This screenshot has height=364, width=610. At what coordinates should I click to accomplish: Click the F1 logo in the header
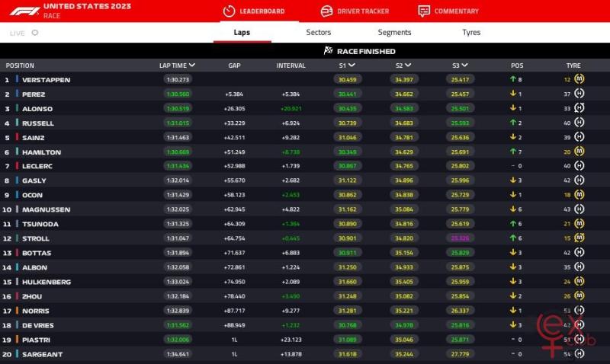coord(25,11)
